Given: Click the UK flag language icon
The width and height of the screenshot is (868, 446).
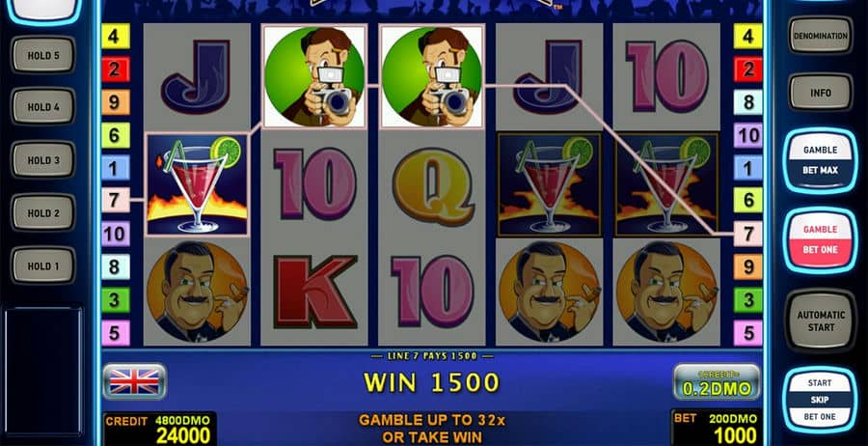Looking at the screenshot, I should coord(134,381).
